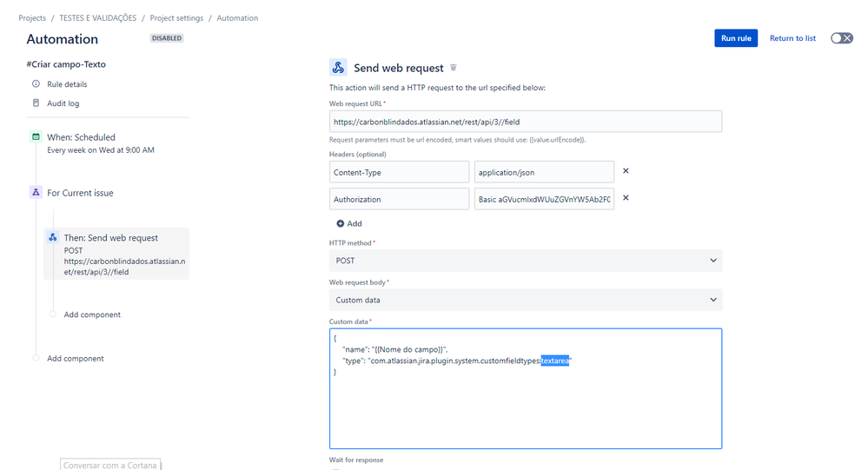The width and height of the screenshot is (868, 470).
Task: Click the Rule details info icon
Action: 36,84
